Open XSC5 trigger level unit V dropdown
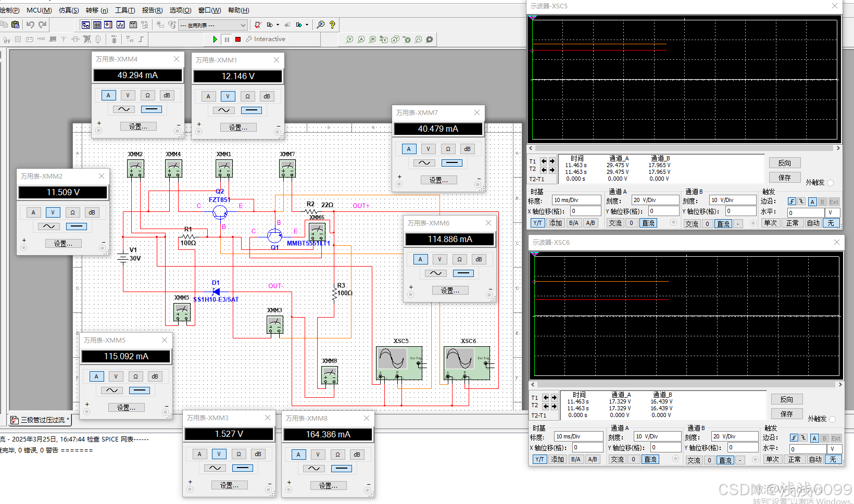 (833, 212)
